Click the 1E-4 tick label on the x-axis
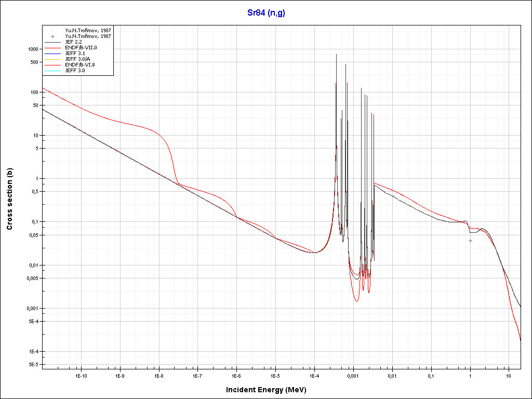532x399 pixels. pos(314,375)
